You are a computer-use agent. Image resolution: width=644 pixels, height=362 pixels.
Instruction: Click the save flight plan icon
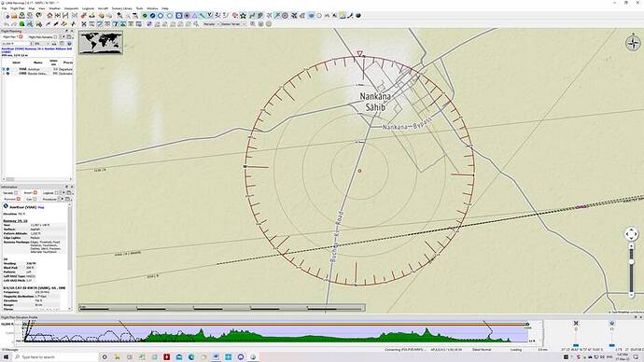[x=22, y=16]
